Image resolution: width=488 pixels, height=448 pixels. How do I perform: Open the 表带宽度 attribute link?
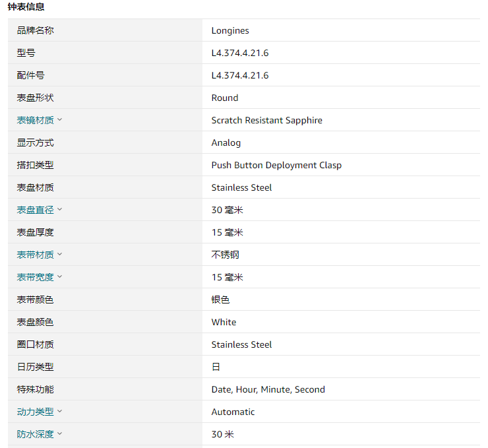click(35, 277)
